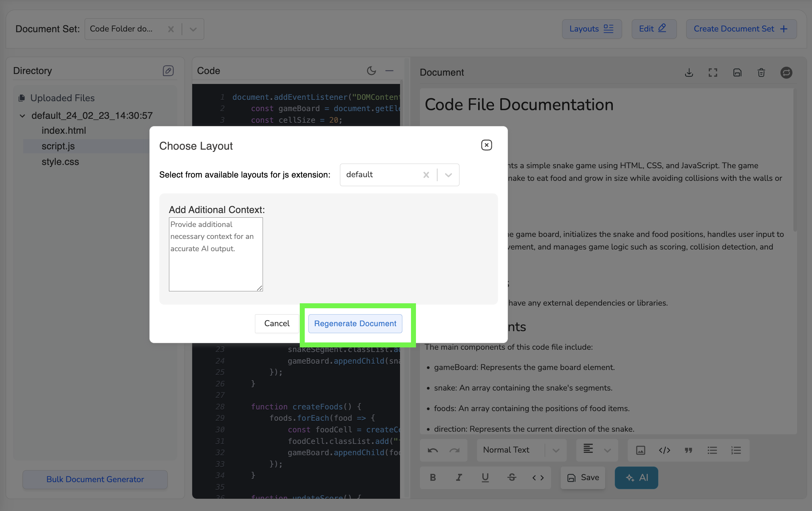Minimize the Code panel with dash icon
Viewport: 812px width, 511px height.
pos(389,70)
